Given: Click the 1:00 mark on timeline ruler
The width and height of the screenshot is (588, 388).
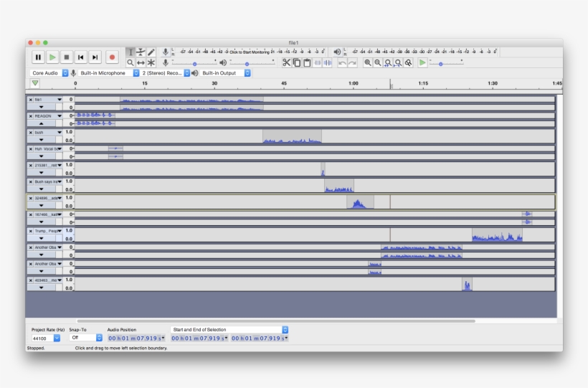Looking at the screenshot, I should coord(353,83).
